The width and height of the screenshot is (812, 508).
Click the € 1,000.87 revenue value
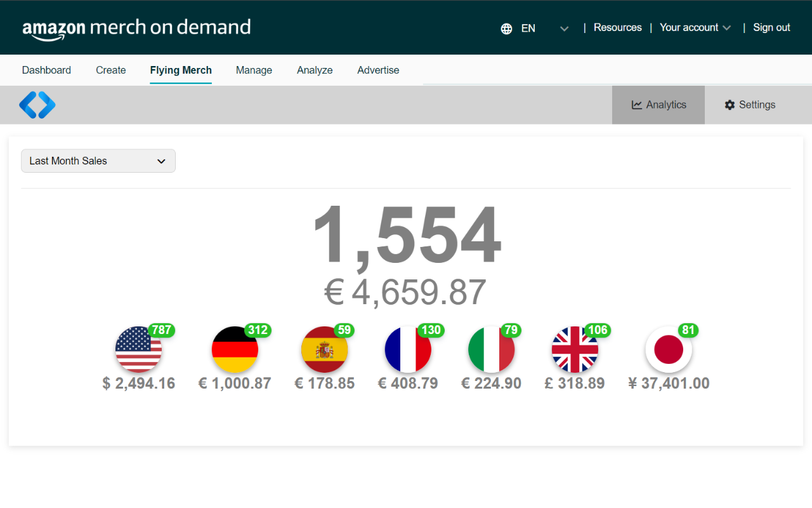(x=235, y=384)
